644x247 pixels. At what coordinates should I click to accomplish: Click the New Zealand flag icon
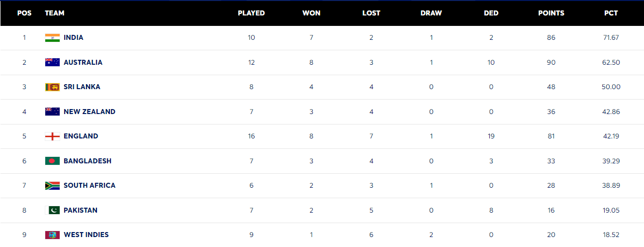(52, 112)
